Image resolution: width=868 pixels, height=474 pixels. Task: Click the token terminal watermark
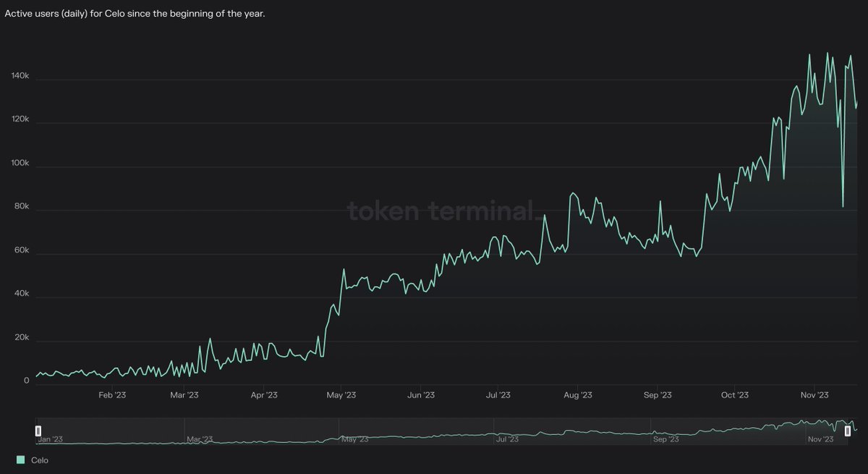443,211
